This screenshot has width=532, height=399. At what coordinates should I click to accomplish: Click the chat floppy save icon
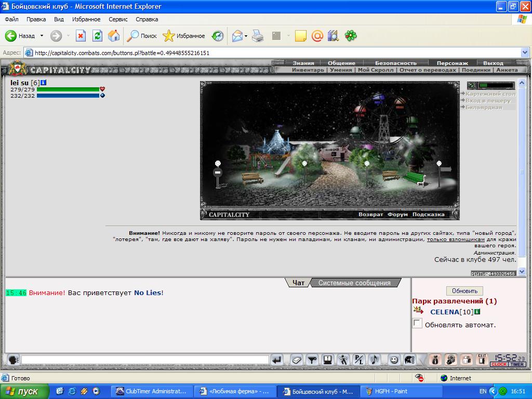point(327,360)
